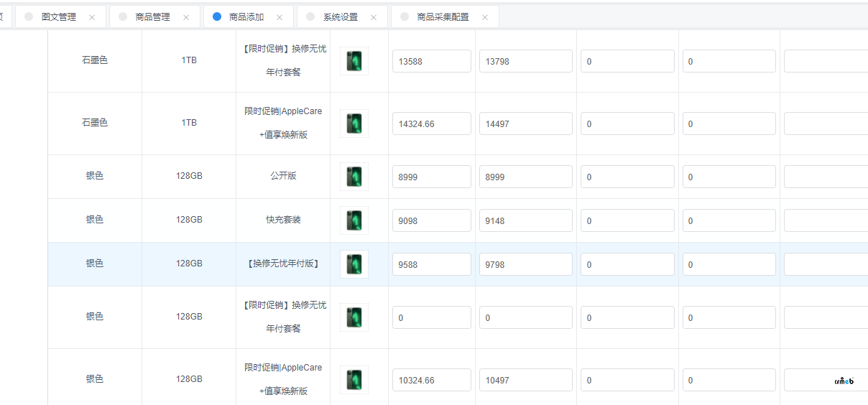Open product image in the 14324.66 price row

[354, 124]
